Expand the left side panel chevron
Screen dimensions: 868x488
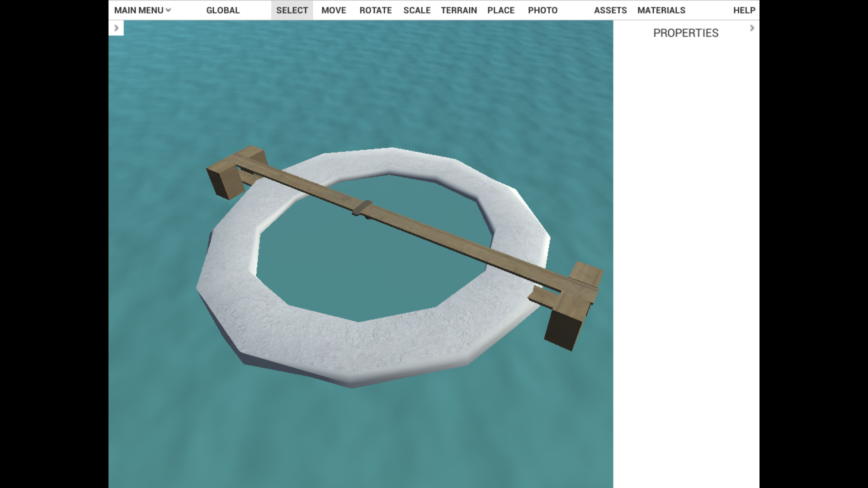click(116, 28)
